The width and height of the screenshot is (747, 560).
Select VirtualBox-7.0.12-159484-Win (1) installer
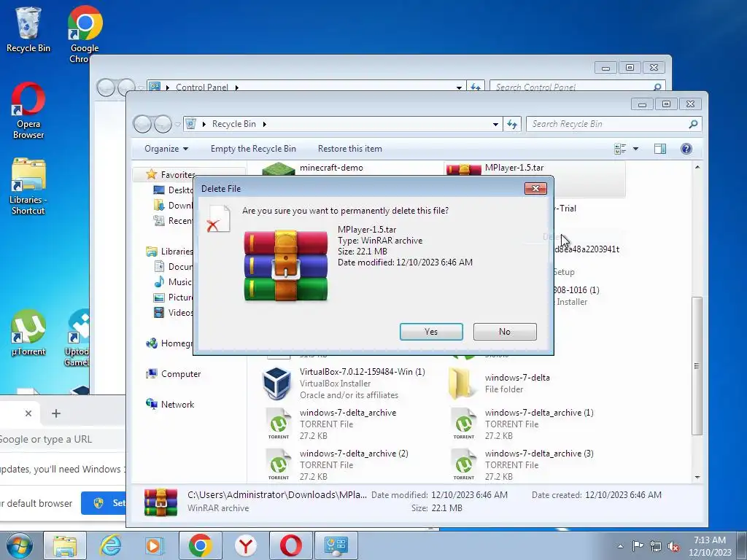(344, 383)
